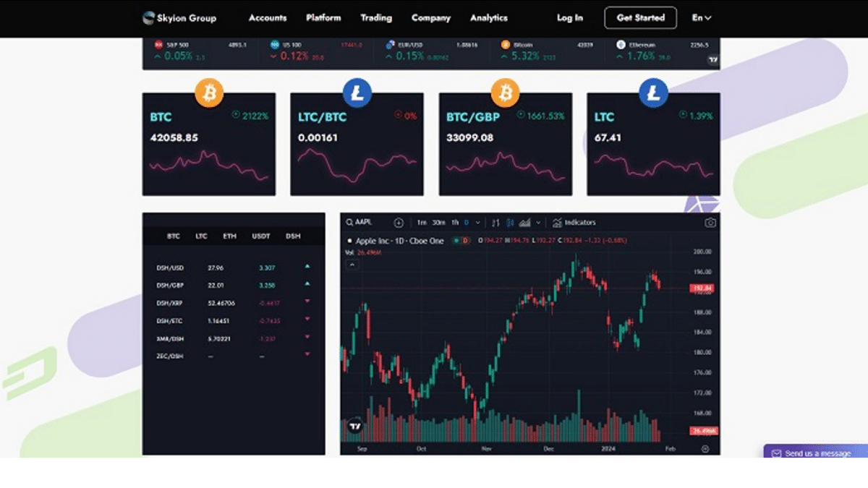868x488 pixels.
Task: Click the chart snapshot camera icon
Action: 710,223
